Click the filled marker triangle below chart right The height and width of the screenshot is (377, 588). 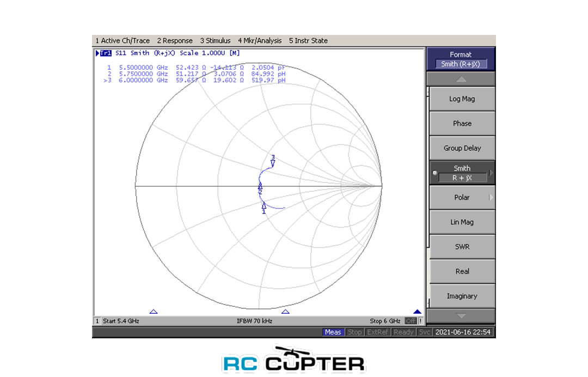click(418, 312)
